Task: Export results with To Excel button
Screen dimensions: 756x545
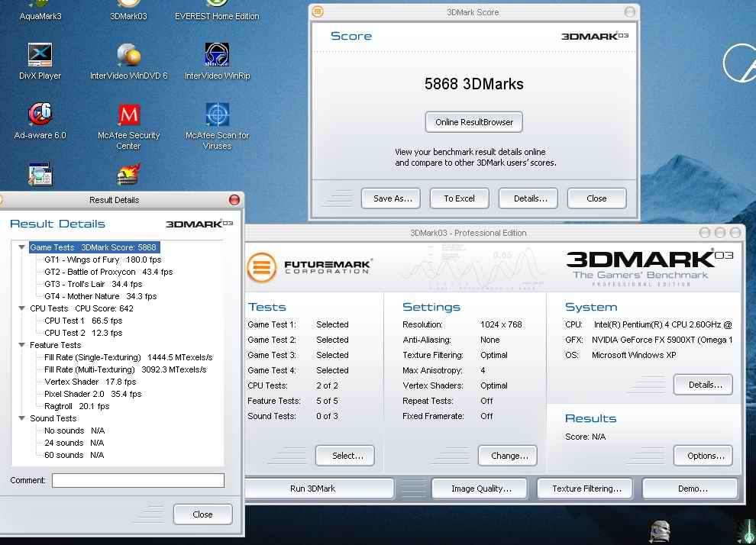Action: coord(460,198)
